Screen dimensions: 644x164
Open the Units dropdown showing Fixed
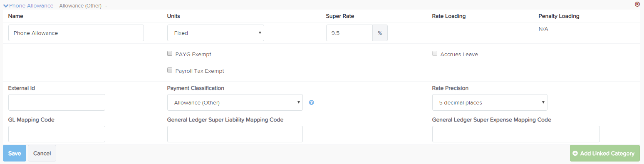click(x=215, y=33)
